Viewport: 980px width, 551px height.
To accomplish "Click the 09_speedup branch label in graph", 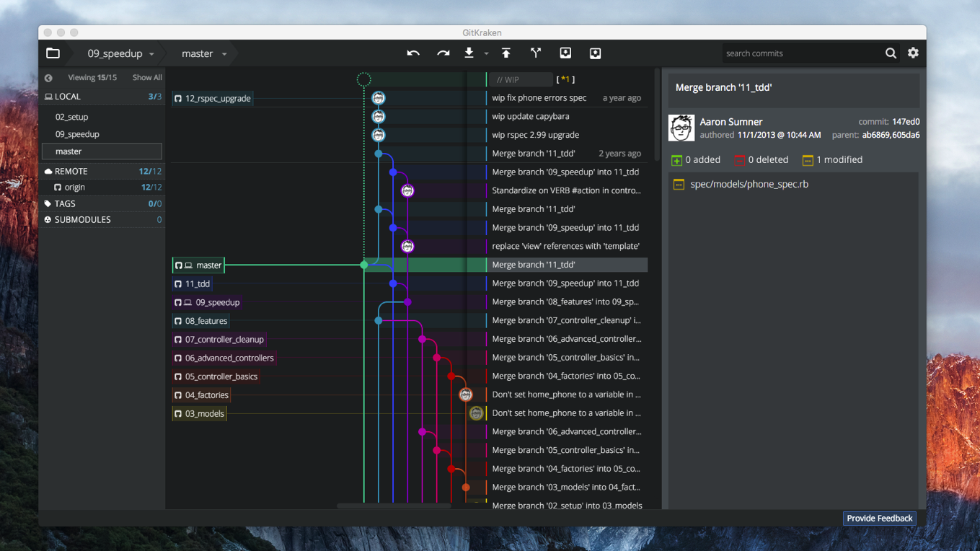I will pyautogui.click(x=207, y=303).
